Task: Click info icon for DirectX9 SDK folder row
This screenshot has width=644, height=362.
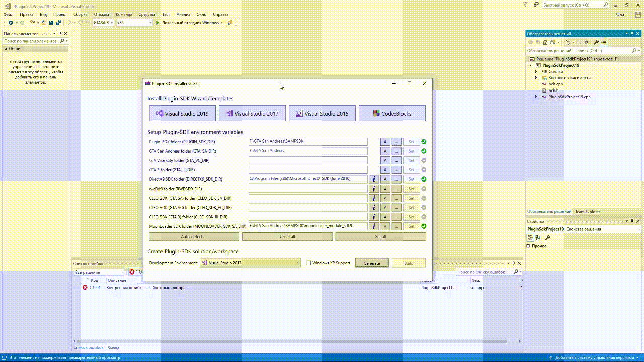Action: pos(374,179)
